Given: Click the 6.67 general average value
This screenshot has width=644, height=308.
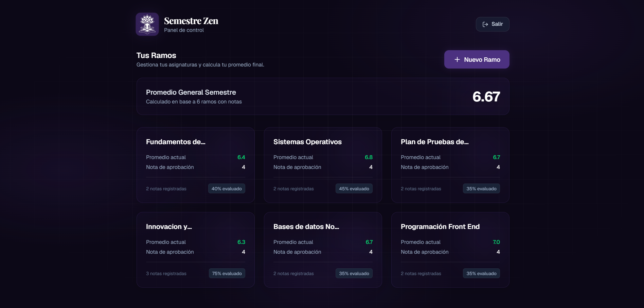Looking at the screenshot, I should tap(486, 97).
